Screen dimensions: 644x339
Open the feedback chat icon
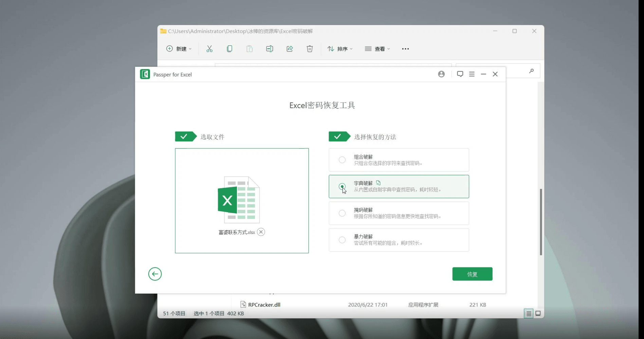coord(460,74)
